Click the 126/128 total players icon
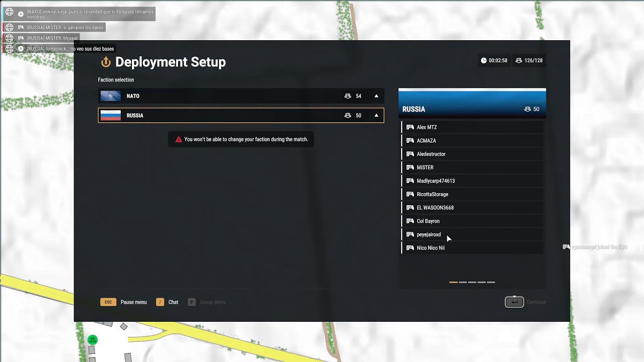This screenshot has height=362, width=644. [x=519, y=60]
